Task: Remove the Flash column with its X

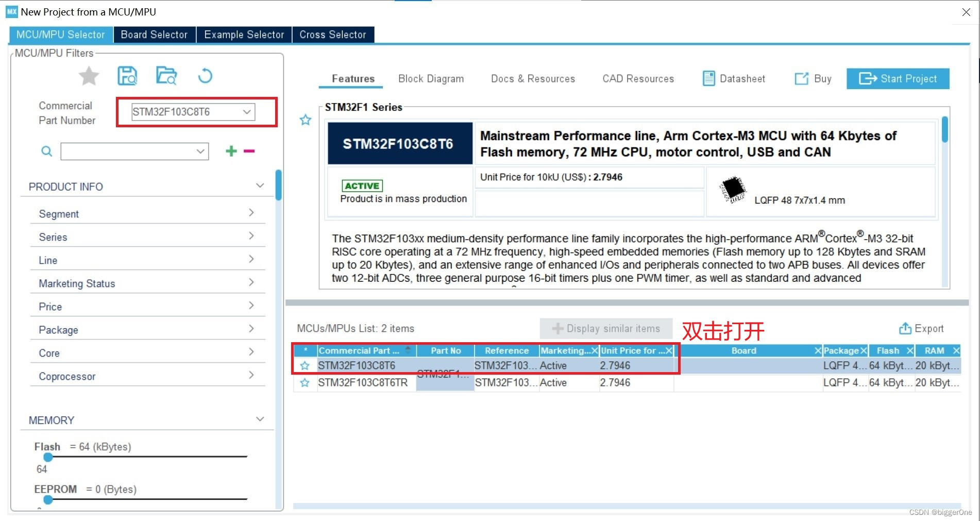Action: 910,350
